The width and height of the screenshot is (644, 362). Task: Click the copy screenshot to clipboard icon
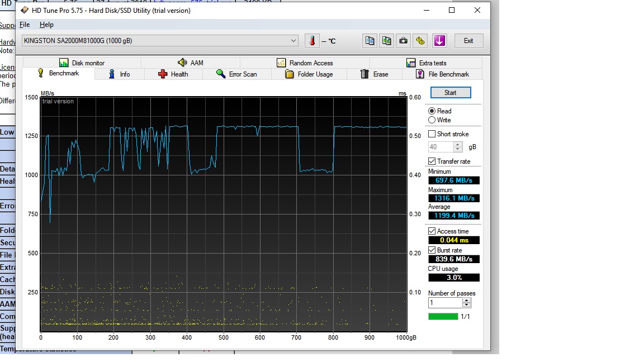click(x=386, y=41)
